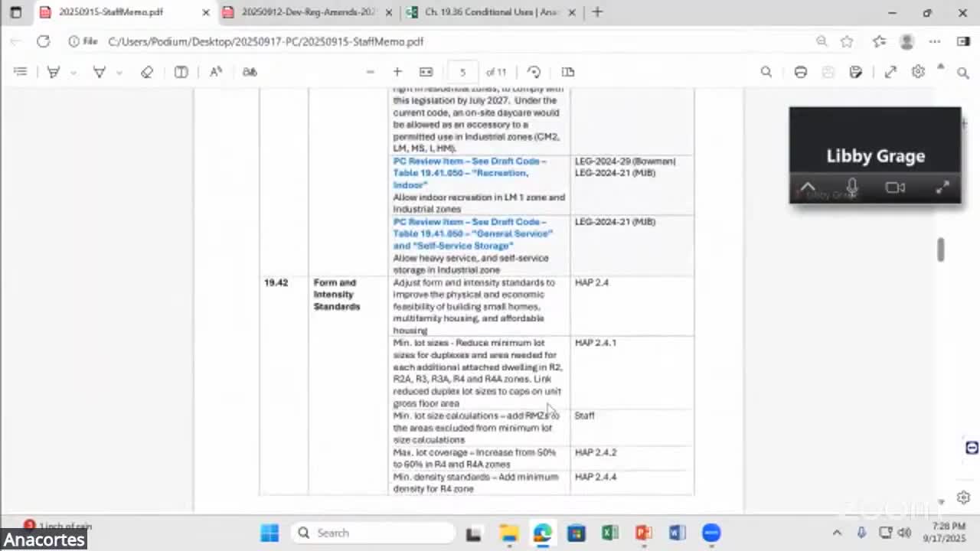This screenshot has width=980, height=551.
Task: Expand the Highlight color options arrow
Action: click(119, 72)
